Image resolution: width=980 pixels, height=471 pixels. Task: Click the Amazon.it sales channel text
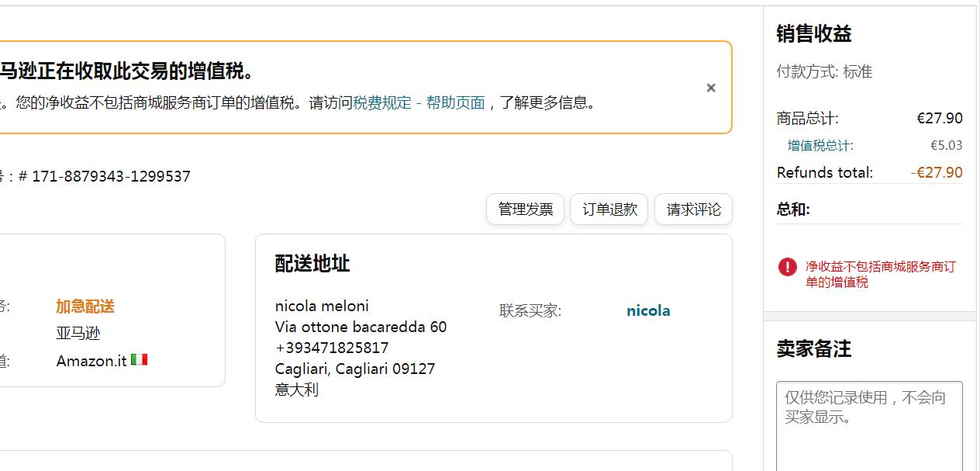(91, 361)
